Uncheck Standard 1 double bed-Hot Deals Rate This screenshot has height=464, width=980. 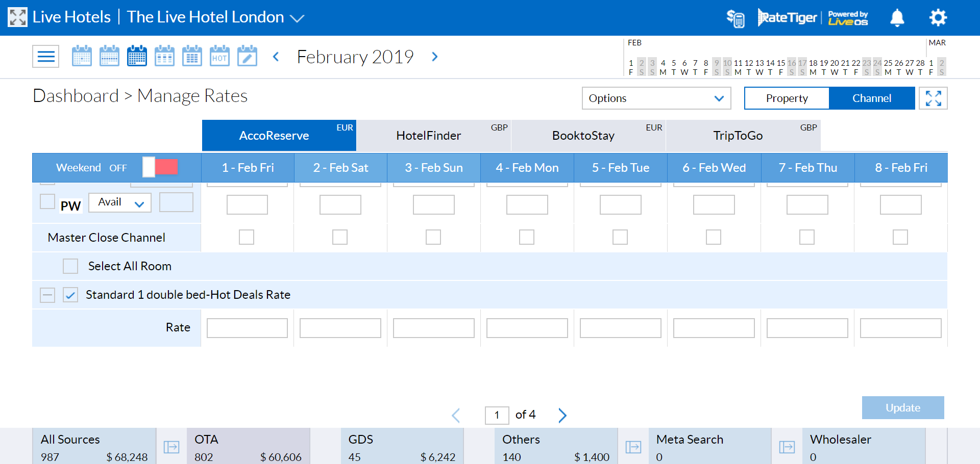70,295
